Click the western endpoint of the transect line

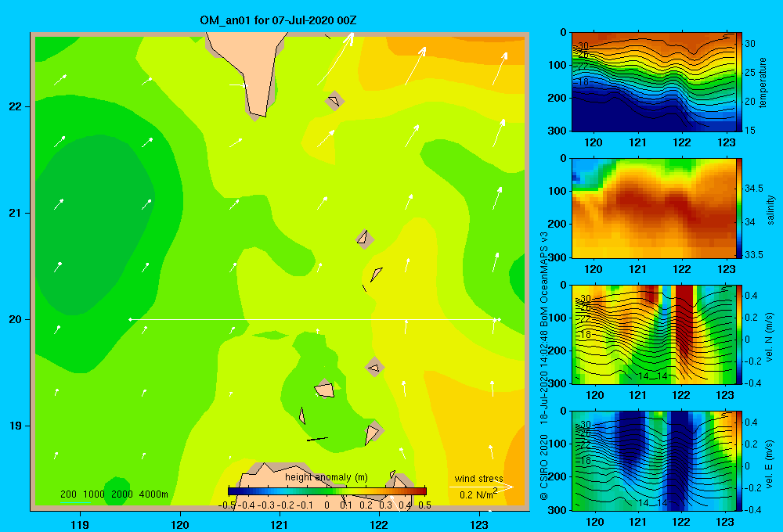tap(130, 319)
